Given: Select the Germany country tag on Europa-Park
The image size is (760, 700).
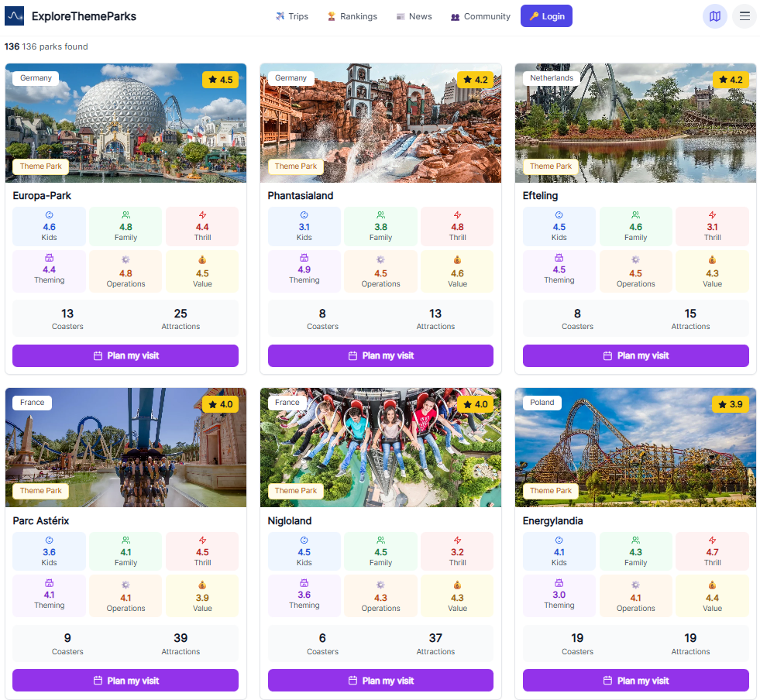Looking at the screenshot, I should click(35, 77).
